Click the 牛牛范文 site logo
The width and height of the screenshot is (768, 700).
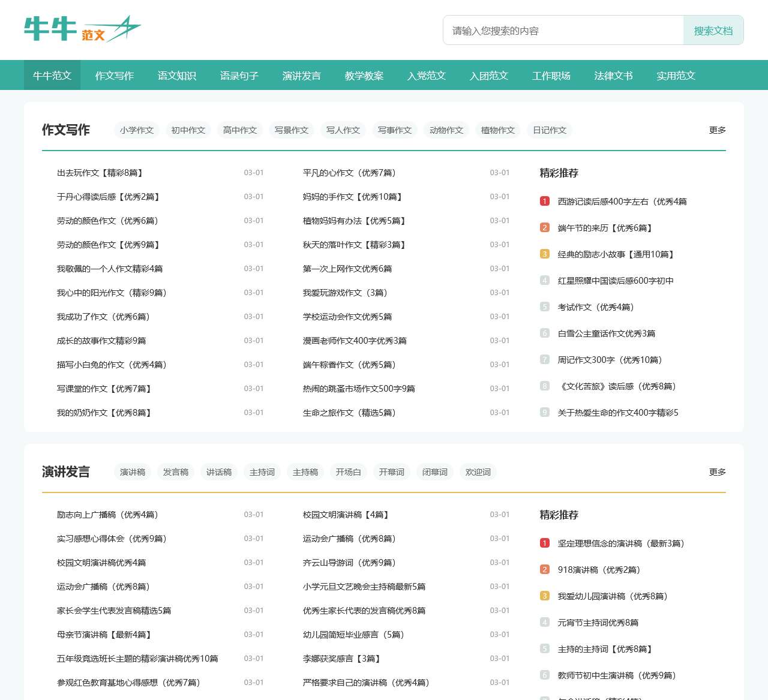pos(82,29)
